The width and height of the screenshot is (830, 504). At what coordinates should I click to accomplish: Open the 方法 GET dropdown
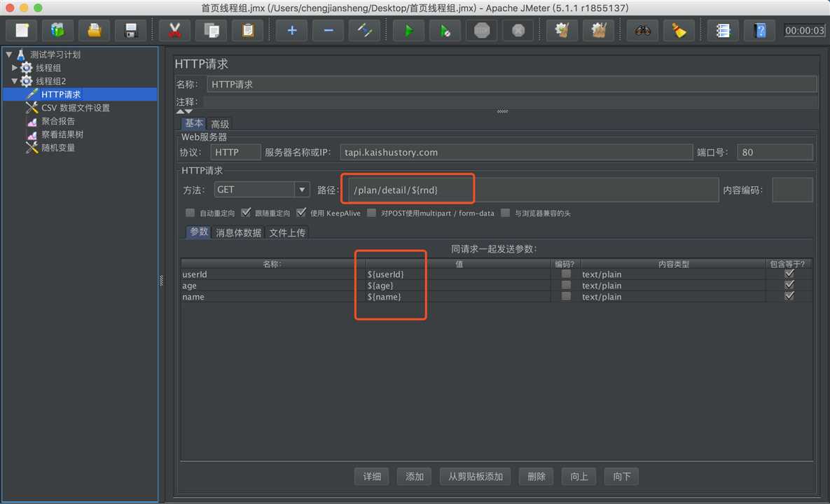[262, 189]
